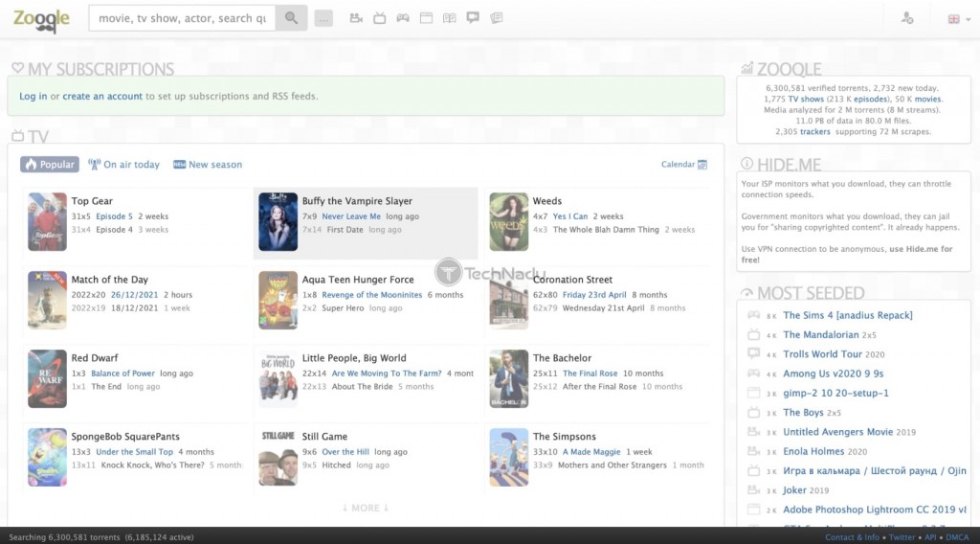980x544 pixels.
Task: Expand the TV list with MORE
Action: tap(366, 508)
